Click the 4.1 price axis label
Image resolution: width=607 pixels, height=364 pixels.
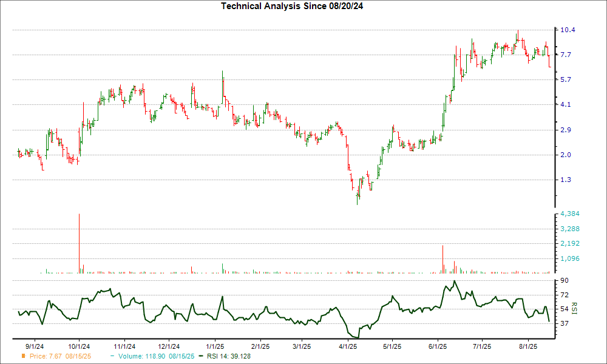tap(566, 104)
